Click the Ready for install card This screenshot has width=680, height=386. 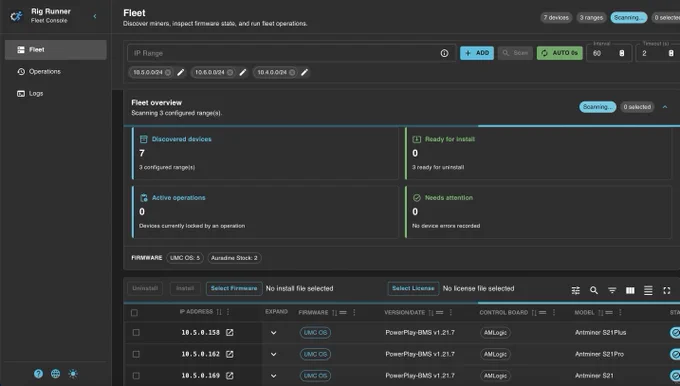click(x=538, y=153)
